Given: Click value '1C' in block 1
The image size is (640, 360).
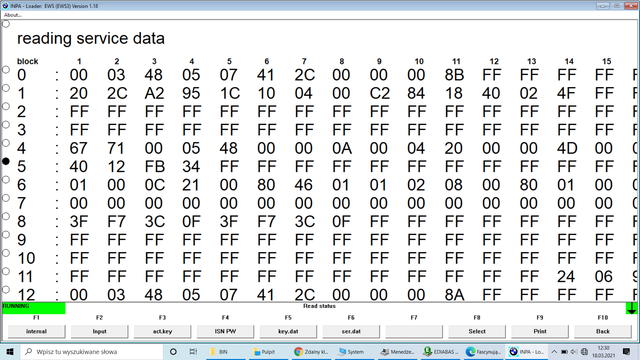Looking at the screenshot, I should (x=229, y=93).
